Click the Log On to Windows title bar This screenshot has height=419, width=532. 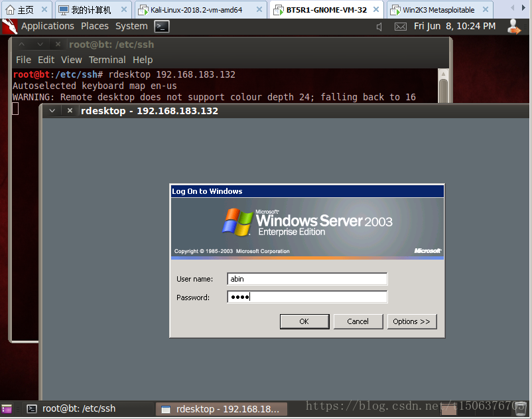pyautogui.click(x=307, y=191)
